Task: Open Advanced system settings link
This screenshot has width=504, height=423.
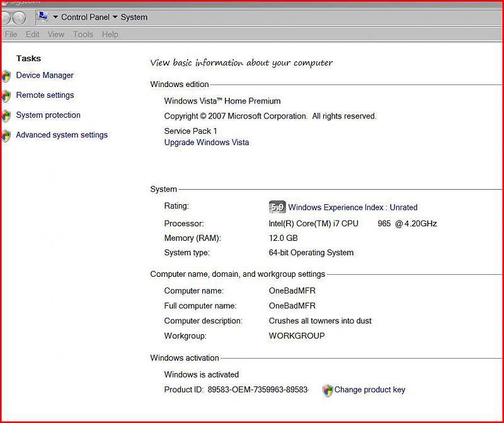Action: click(62, 135)
